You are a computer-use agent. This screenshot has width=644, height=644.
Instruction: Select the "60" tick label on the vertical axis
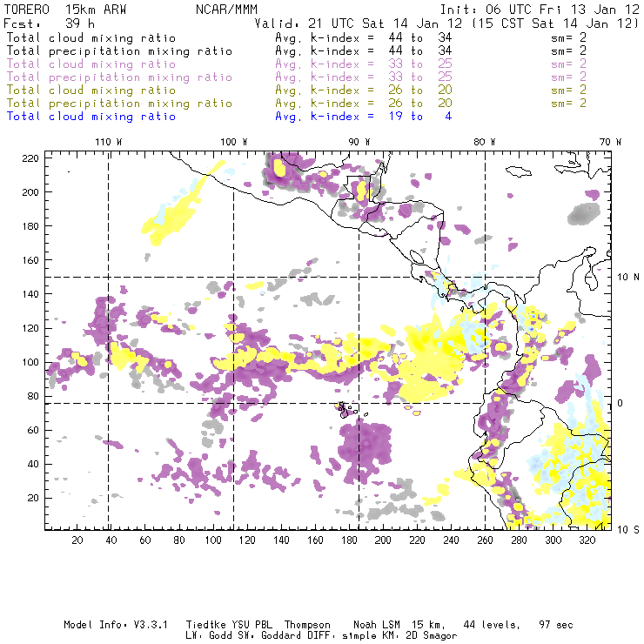(33, 430)
